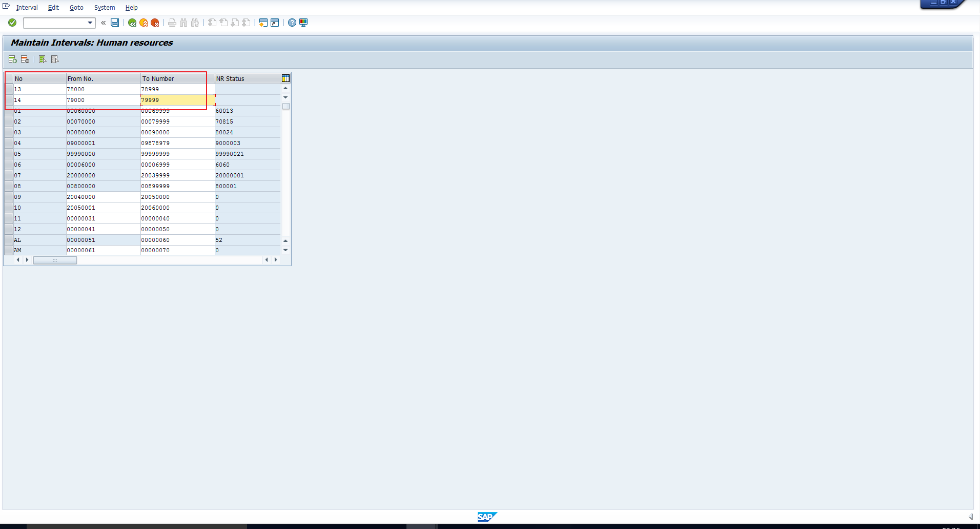Click the To Number column header
Image resolution: width=980 pixels, height=529 pixels.
(177, 78)
